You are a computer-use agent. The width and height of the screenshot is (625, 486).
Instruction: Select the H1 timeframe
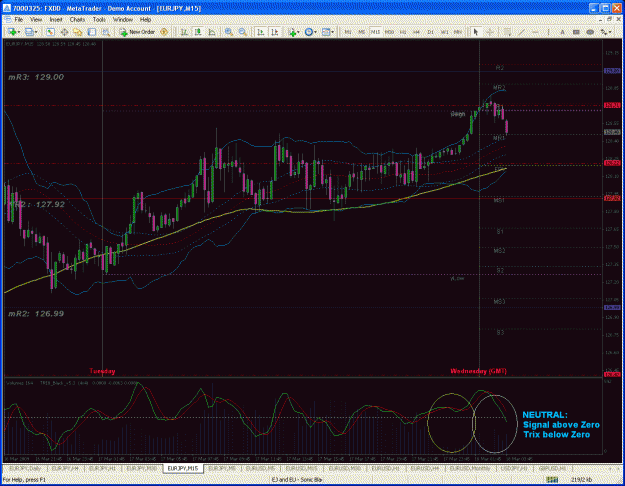[403, 32]
